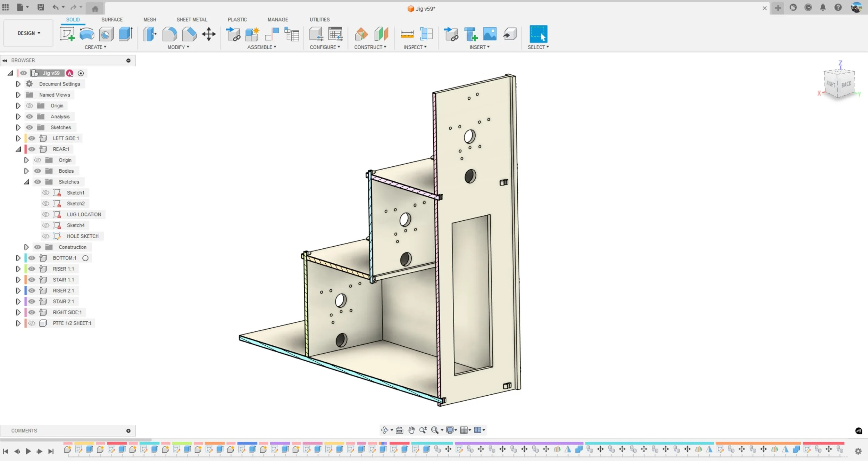
Task: Select the Create Sketch tool
Action: (67, 34)
